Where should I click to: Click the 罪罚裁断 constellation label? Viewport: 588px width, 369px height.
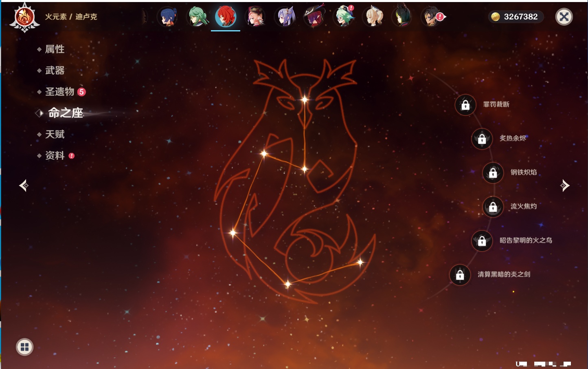[496, 104]
